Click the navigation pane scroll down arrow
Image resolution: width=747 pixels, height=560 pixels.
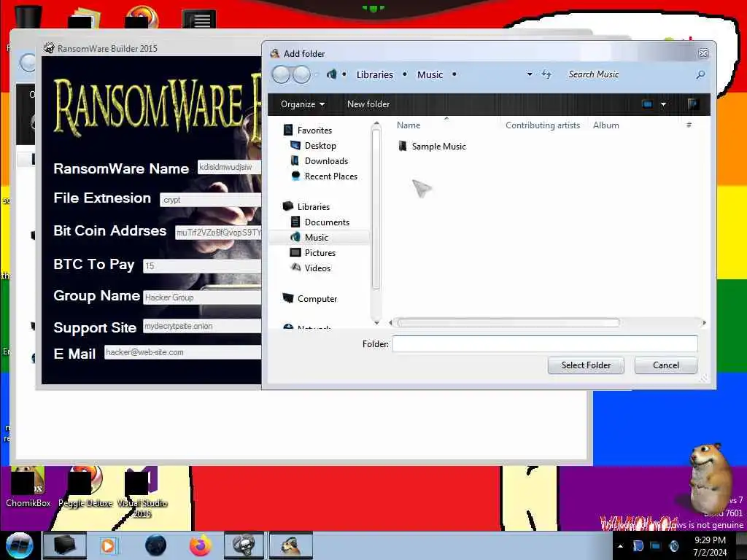coord(376,323)
